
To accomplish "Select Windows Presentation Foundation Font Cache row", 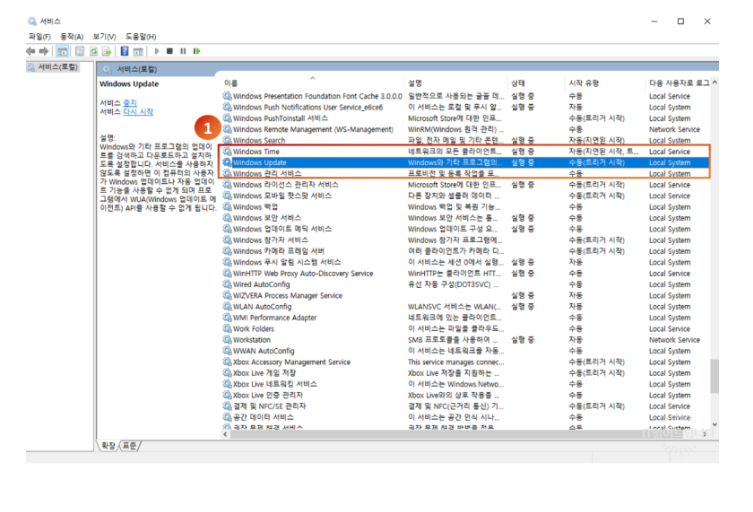I will tap(465, 96).
